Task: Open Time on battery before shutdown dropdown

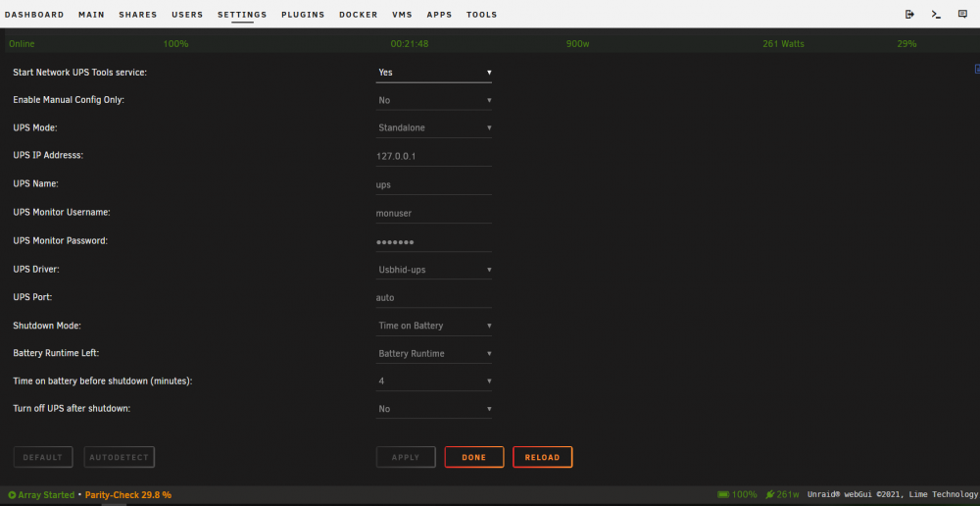Action: pos(434,380)
